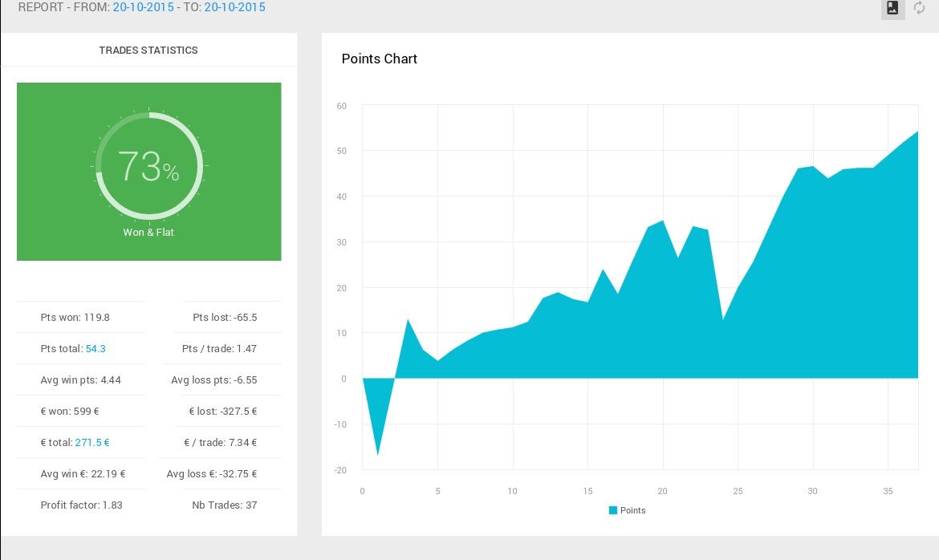
Task: Click the Pts / trade: 1.47 stat
Action: coord(220,349)
